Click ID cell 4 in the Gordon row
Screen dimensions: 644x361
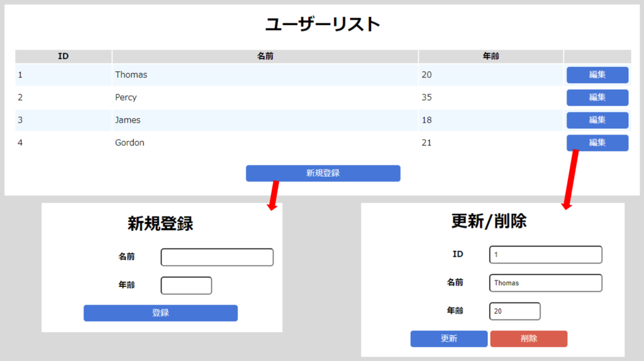(64, 143)
